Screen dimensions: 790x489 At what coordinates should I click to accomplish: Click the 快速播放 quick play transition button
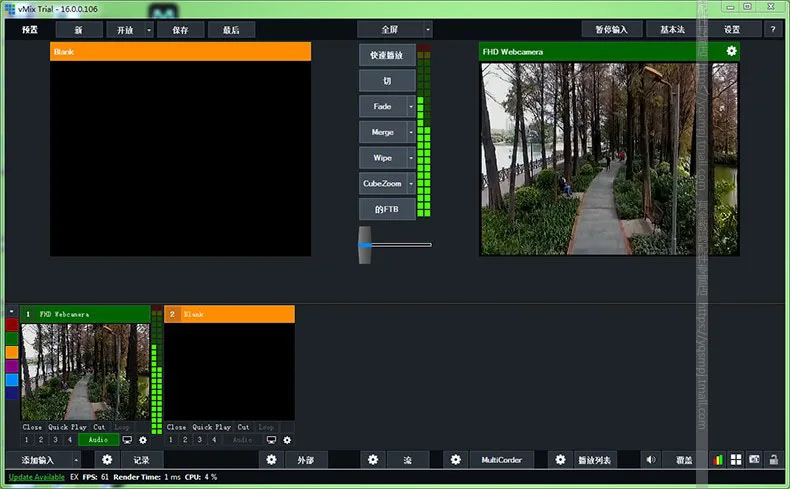[x=387, y=55]
